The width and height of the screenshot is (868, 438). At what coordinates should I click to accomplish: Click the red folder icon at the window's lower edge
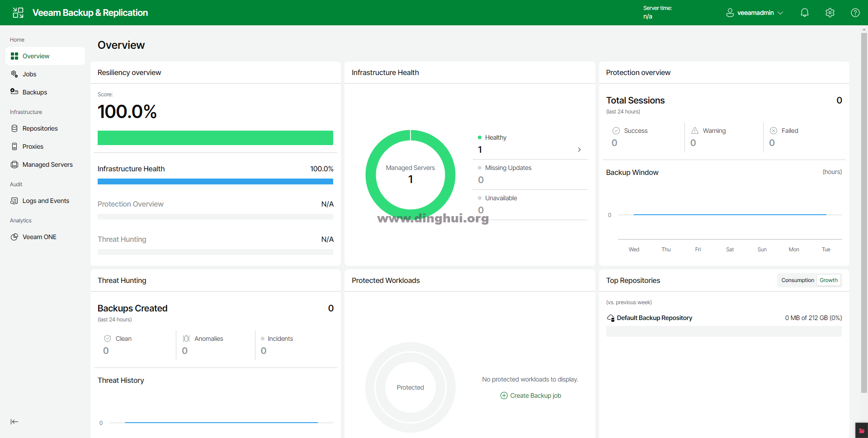click(862, 431)
